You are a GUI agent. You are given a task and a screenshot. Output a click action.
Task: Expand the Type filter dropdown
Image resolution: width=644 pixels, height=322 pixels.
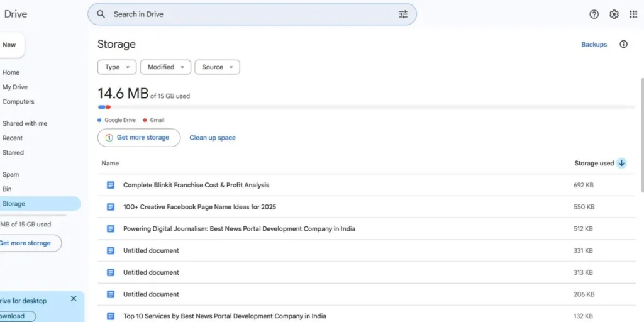(x=117, y=67)
